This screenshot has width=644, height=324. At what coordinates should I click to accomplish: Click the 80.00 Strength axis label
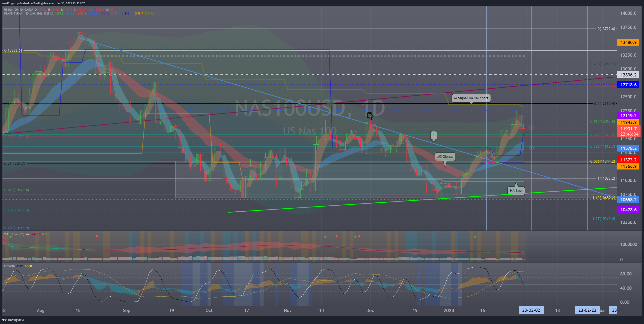[626, 274]
